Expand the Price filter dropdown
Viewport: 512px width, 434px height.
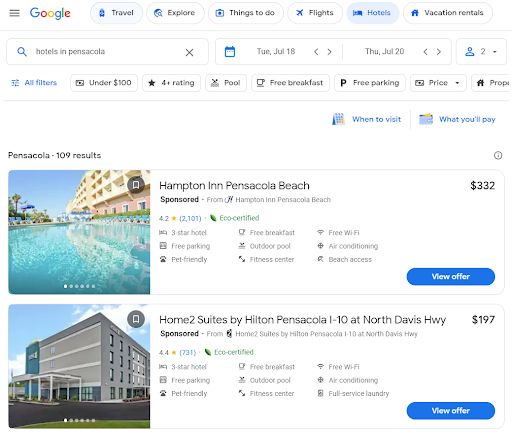[438, 83]
